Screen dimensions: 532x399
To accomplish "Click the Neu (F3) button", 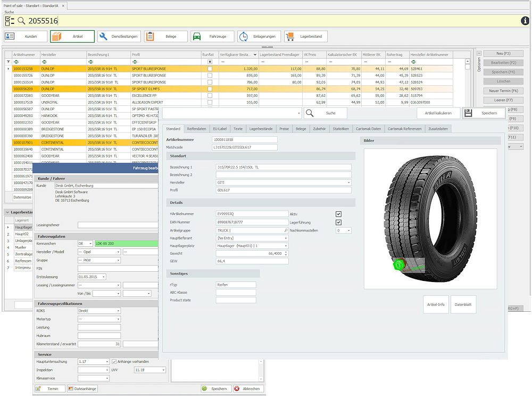I will (x=503, y=53).
